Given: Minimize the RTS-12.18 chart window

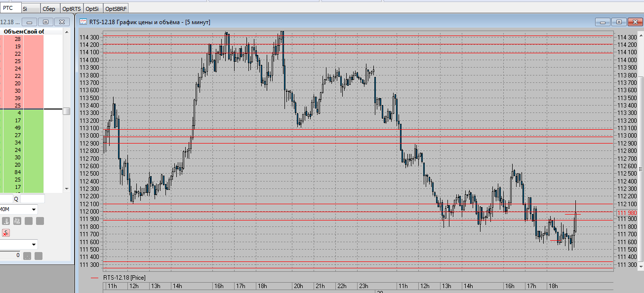Looking at the screenshot, I should coord(603,22).
